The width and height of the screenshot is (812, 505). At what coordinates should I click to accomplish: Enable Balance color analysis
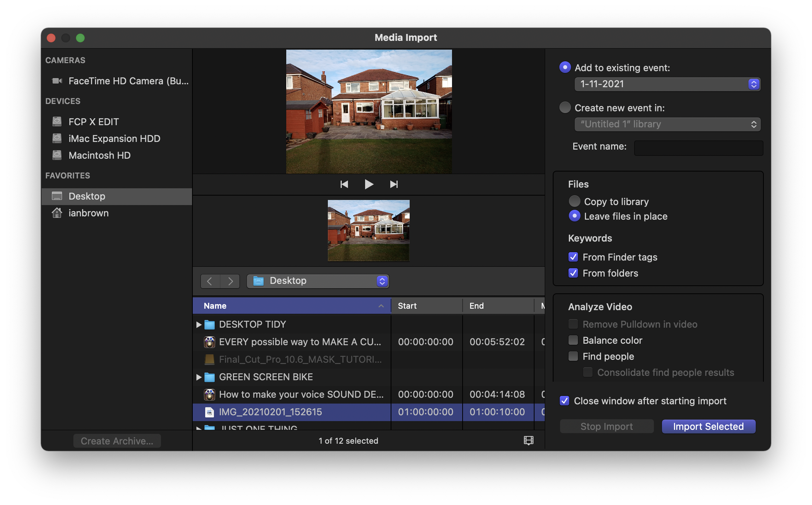click(573, 340)
